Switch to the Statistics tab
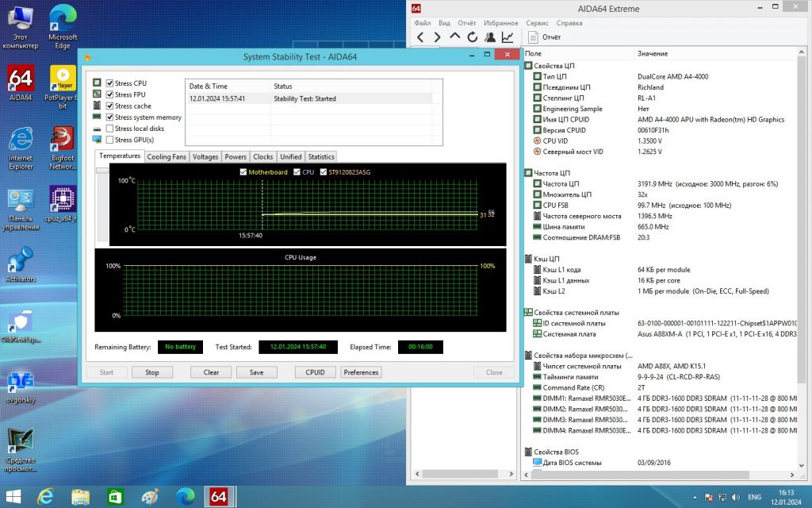Viewport: 812px width, 508px height. point(321,156)
